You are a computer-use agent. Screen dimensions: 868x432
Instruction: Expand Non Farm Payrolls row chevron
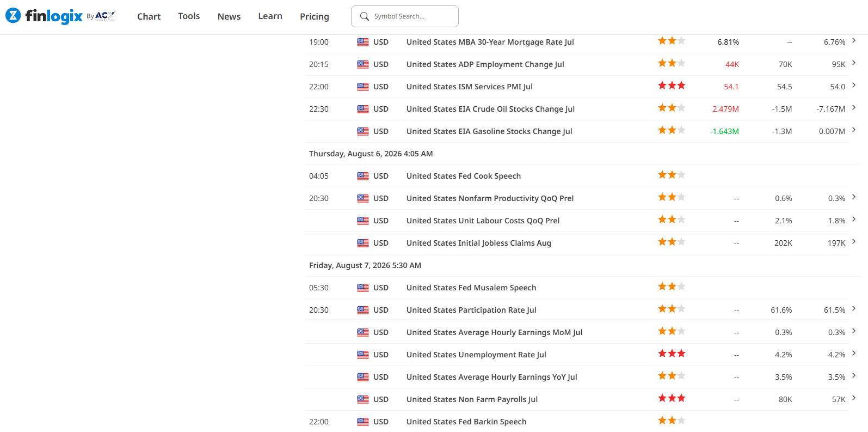click(854, 398)
